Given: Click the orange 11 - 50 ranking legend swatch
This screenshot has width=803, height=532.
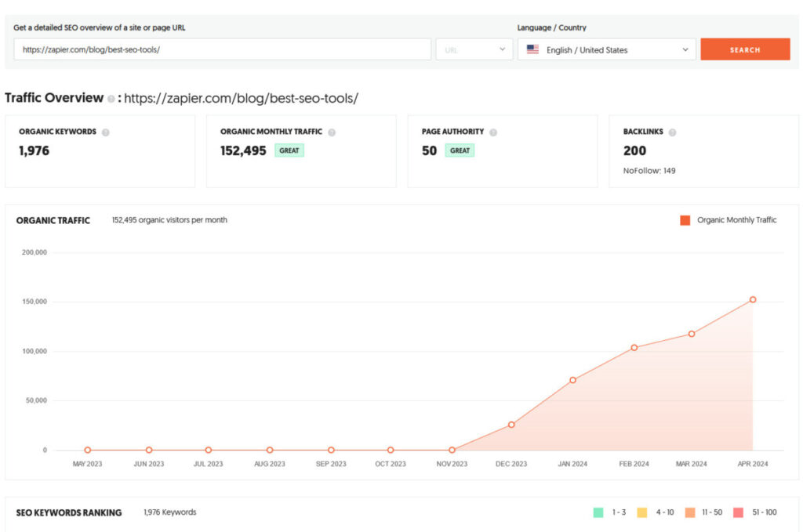Looking at the screenshot, I should 690,512.
